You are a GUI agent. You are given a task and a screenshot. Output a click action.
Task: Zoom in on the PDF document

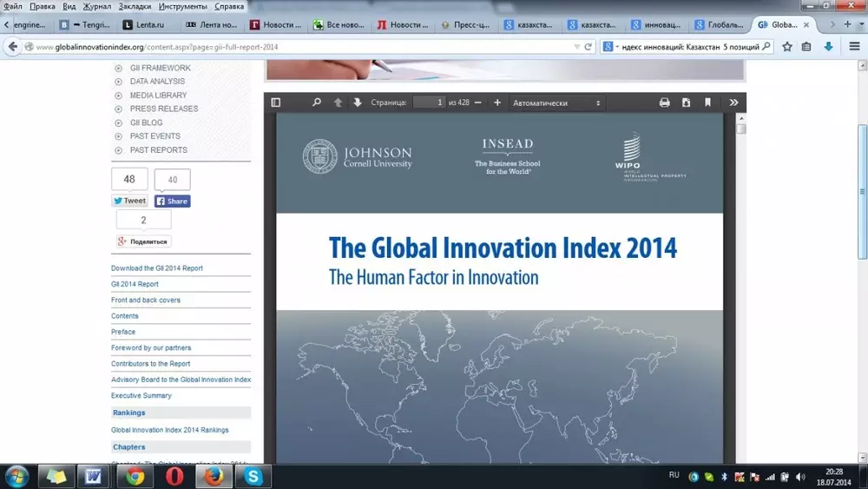click(x=497, y=102)
